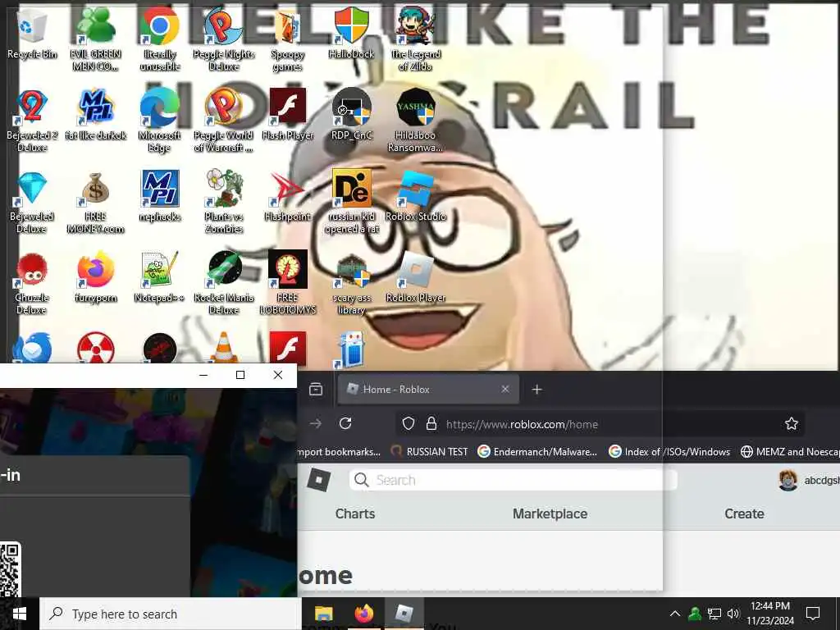Viewport: 840px width, 630px height.
Task: Launch the Chrome shortcut labeled literally unusable
Action: point(160,40)
